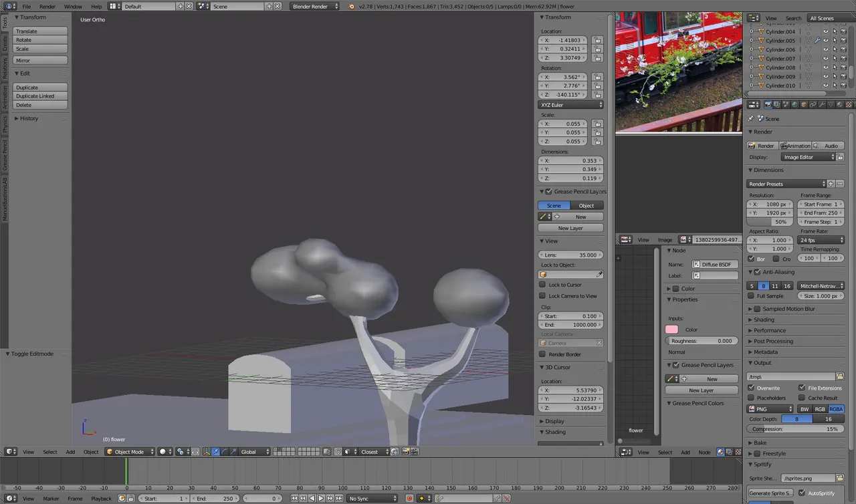This screenshot has height=504, width=856.
Task: Open the Render Layers properties tab
Action: 776,104
